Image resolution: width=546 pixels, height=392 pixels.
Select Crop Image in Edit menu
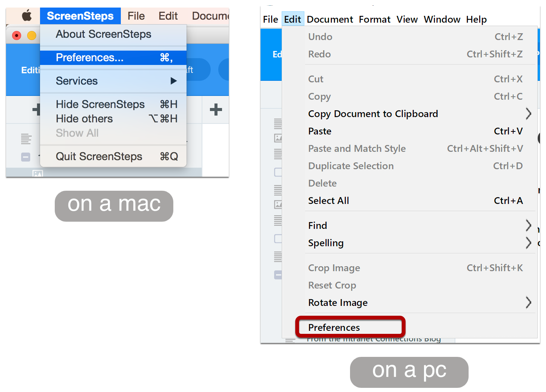click(x=409, y=268)
